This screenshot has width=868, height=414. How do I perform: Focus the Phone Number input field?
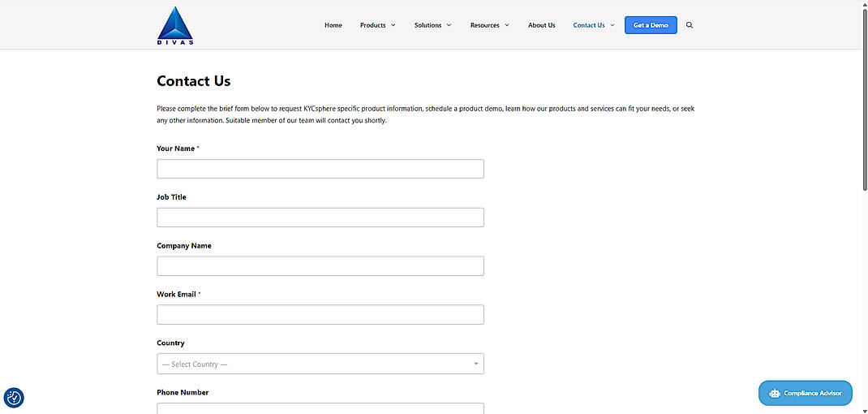click(x=320, y=408)
